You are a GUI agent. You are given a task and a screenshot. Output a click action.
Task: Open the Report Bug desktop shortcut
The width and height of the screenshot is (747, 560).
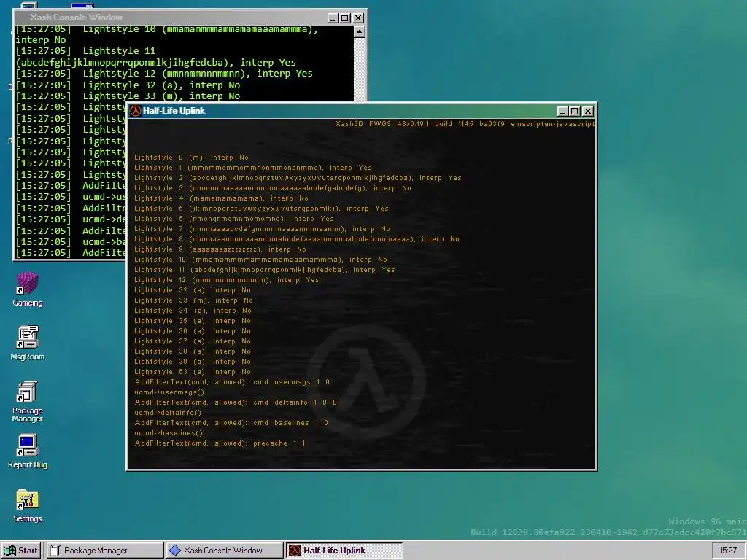tap(28, 451)
